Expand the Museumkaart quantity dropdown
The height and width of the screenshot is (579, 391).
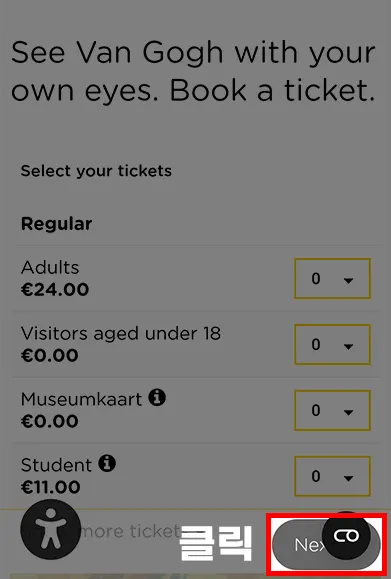[332, 410]
